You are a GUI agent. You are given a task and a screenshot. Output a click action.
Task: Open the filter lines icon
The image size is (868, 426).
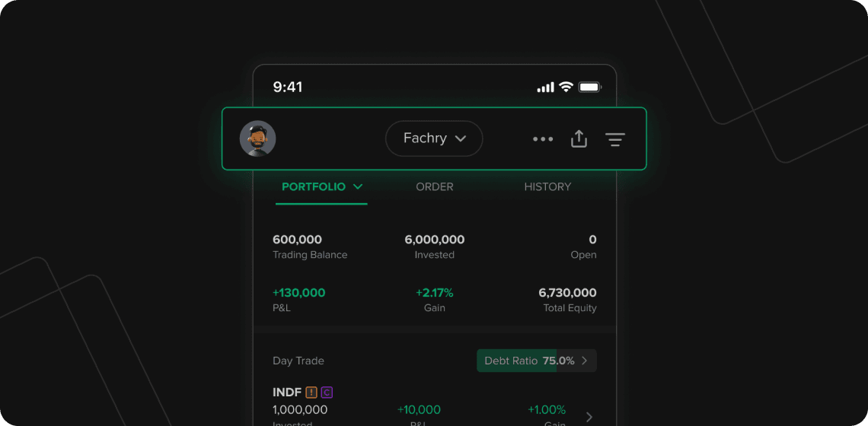tap(614, 139)
